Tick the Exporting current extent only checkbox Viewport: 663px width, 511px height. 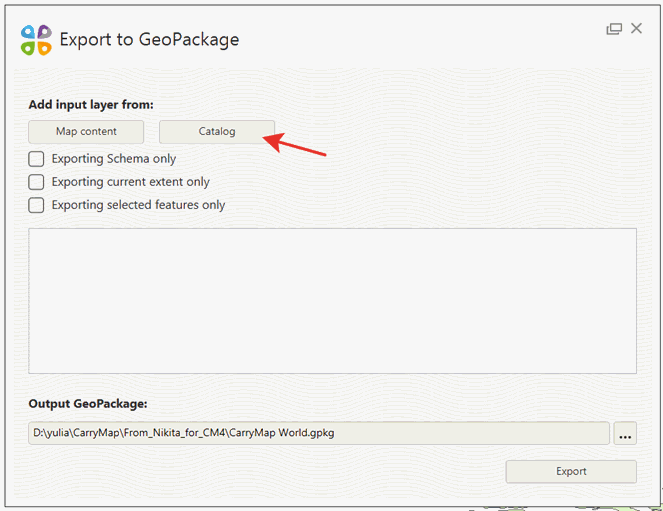[x=36, y=182]
